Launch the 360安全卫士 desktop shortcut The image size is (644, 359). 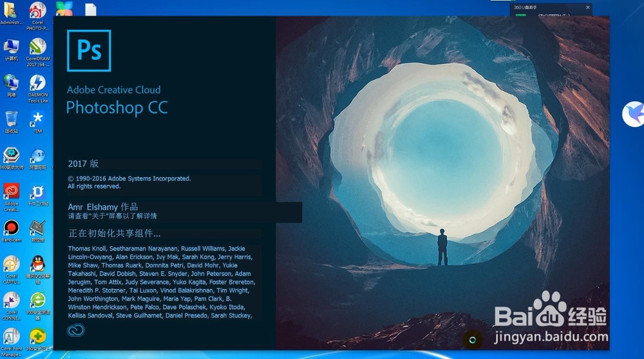click(x=38, y=340)
